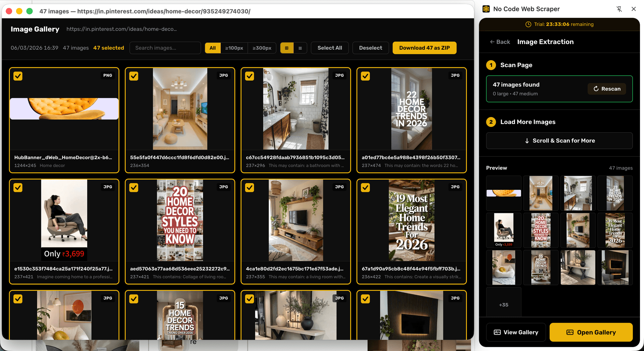Image resolution: width=644 pixels, height=351 pixels.
Task: Click filename e1530c353f7484ca25a171f240f25a77.j…
Action: pos(63,269)
